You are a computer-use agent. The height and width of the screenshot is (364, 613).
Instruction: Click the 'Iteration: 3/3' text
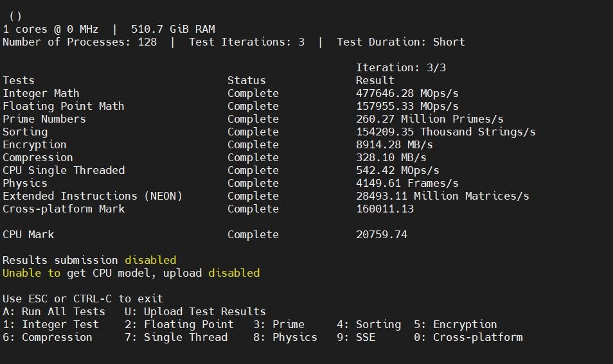(x=401, y=68)
